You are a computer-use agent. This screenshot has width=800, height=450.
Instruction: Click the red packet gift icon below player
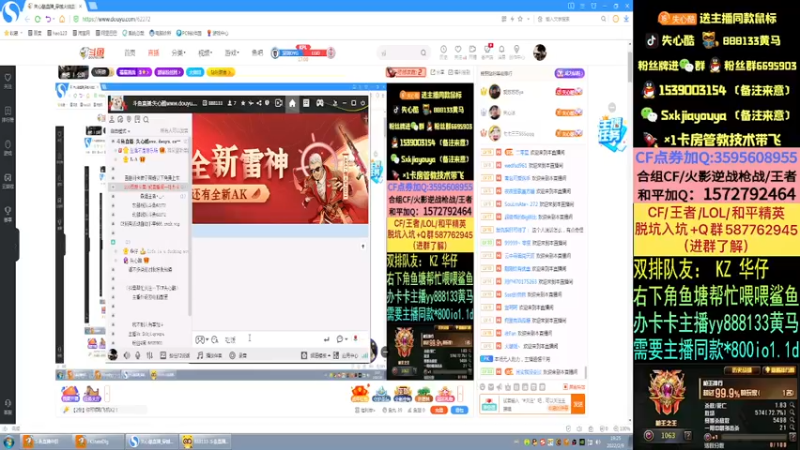(x=360, y=393)
